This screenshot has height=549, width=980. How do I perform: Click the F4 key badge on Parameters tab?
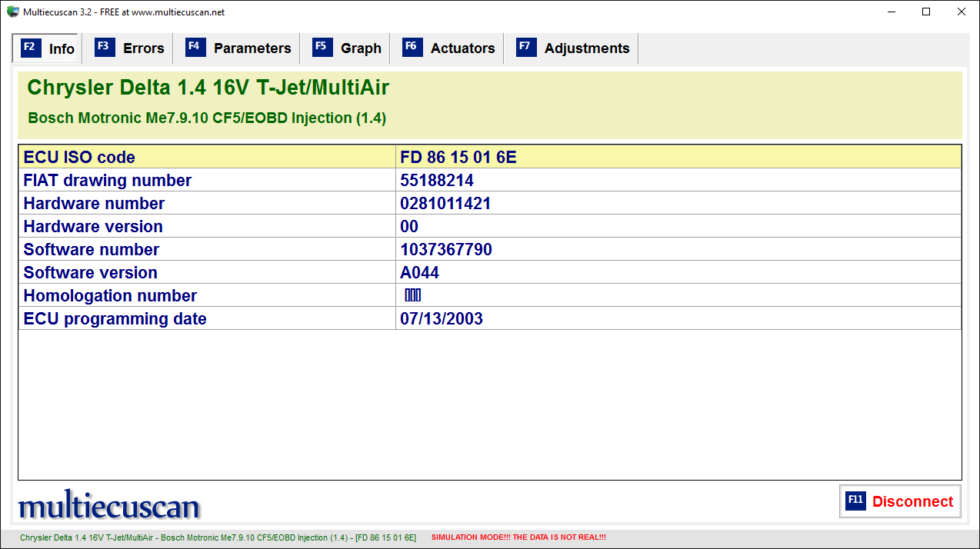point(195,47)
